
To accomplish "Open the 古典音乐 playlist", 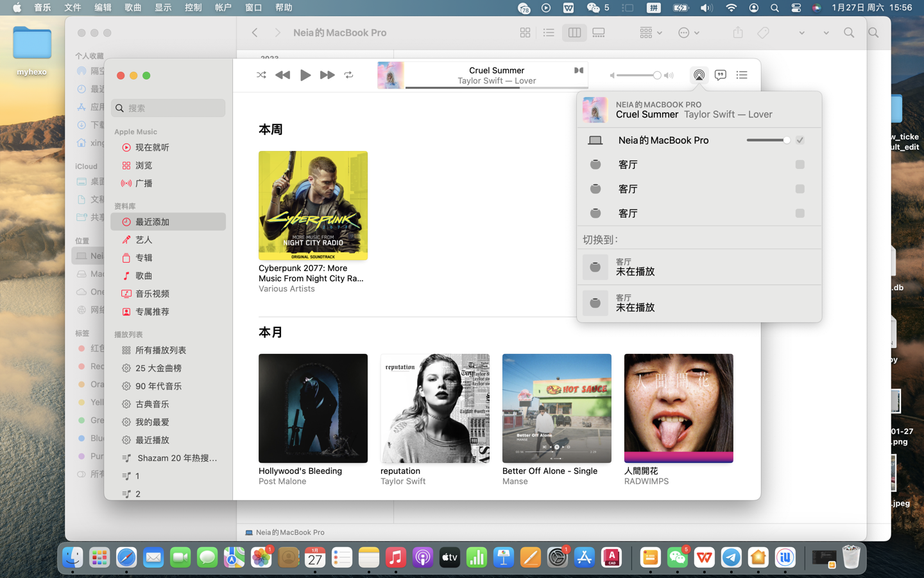I will pos(168,404).
